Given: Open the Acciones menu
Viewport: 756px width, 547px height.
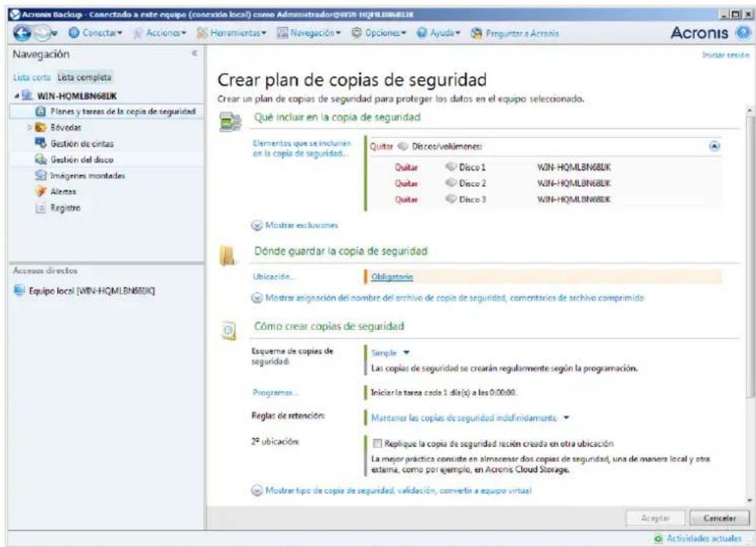Looking at the screenshot, I should coord(159,33).
